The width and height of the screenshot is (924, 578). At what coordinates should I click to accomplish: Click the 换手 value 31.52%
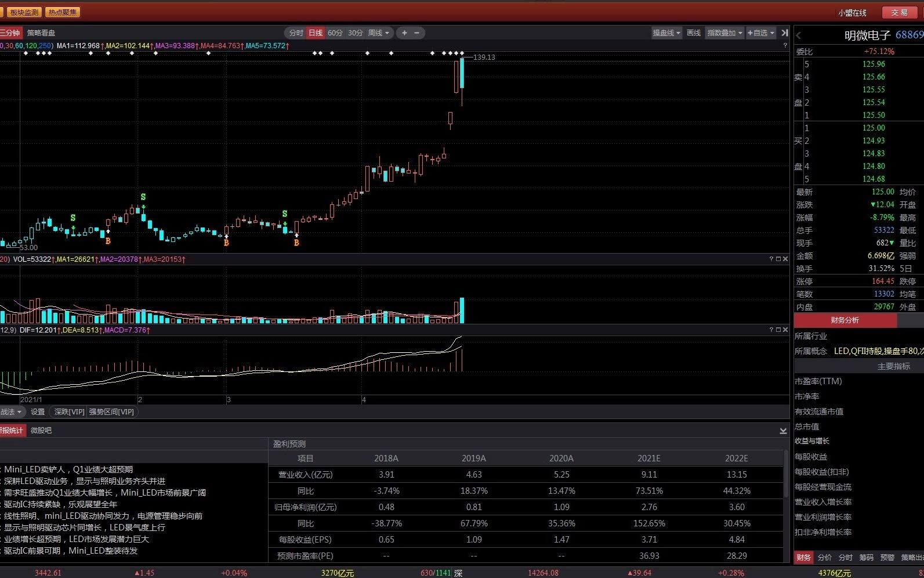pos(882,268)
